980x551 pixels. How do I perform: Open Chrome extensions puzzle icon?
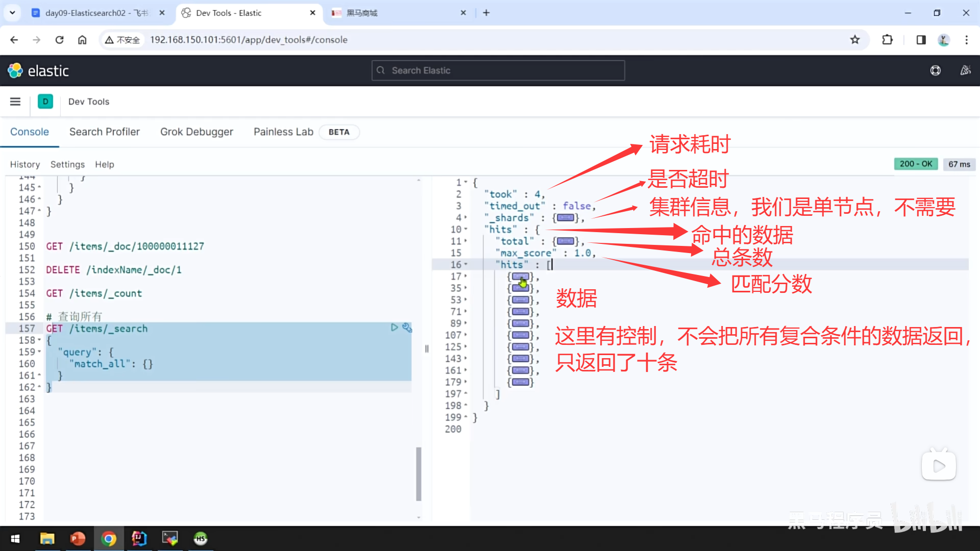(x=887, y=40)
